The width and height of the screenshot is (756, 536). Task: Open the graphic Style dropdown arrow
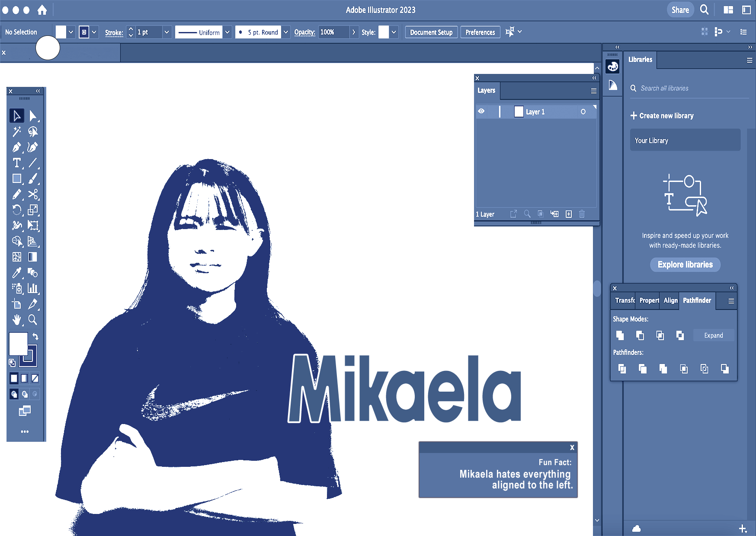394,32
